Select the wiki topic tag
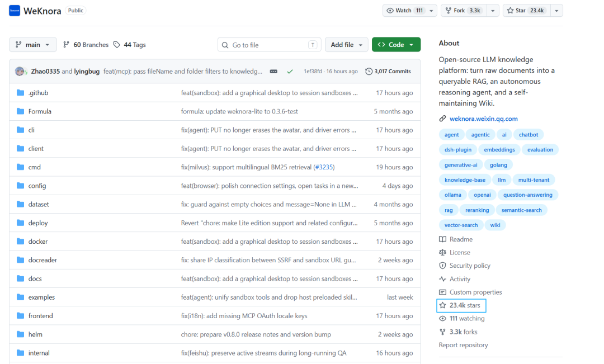 click(x=495, y=225)
